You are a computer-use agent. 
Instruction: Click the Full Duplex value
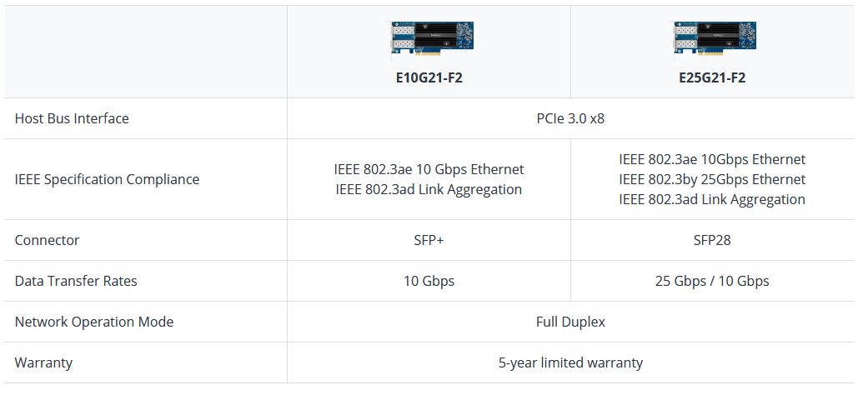click(x=570, y=322)
